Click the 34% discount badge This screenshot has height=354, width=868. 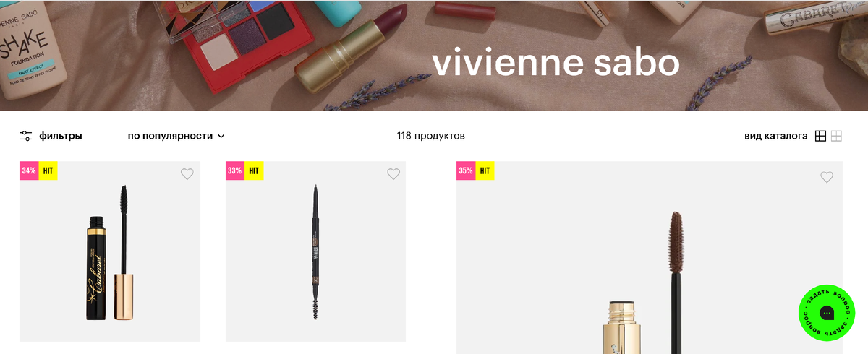pyautogui.click(x=29, y=171)
